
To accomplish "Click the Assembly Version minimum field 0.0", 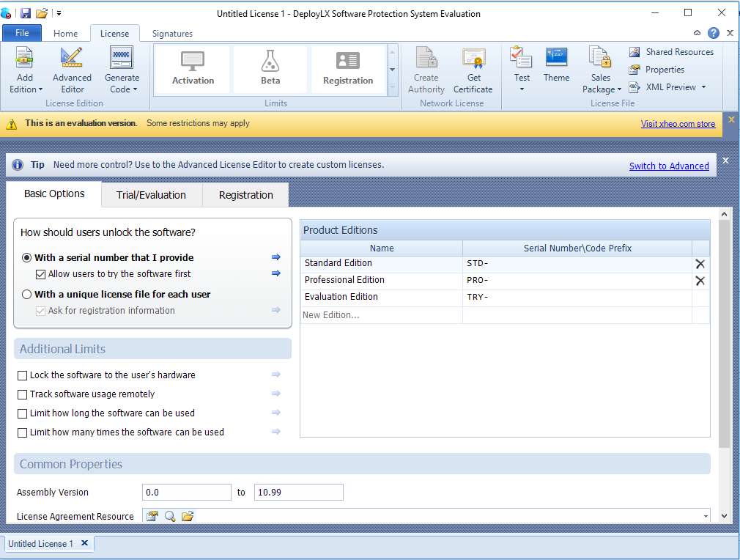I will (187, 492).
